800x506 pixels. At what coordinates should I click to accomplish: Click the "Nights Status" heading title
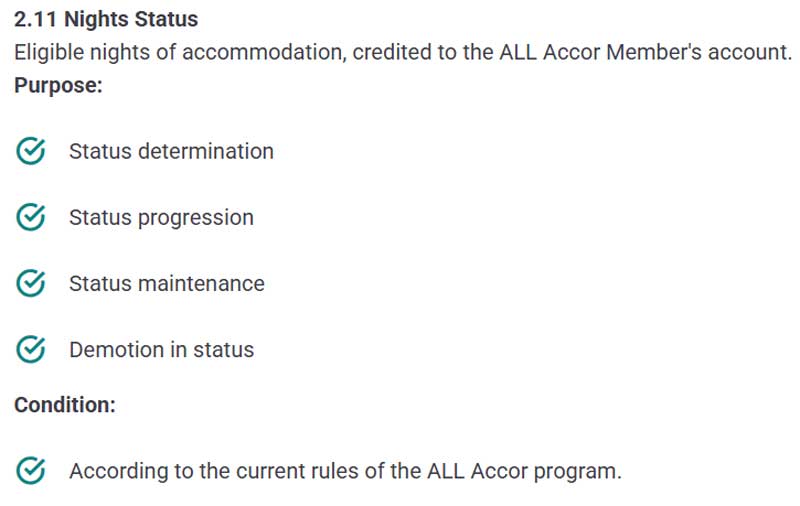131,19
